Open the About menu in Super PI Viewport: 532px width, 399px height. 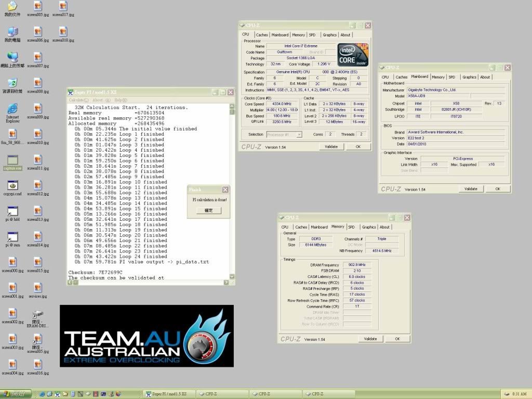pos(101,100)
